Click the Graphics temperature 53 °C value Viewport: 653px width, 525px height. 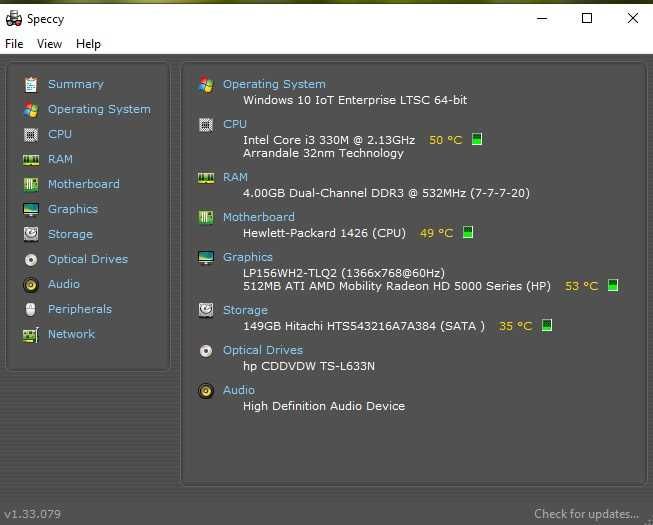(582, 286)
